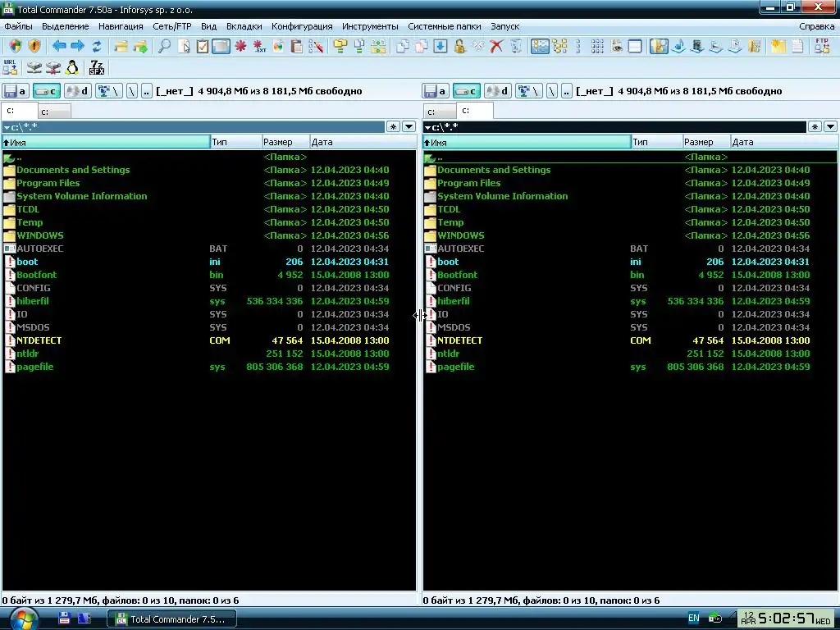
Task: Launch the 7z SFX tool icon
Action: point(97,67)
